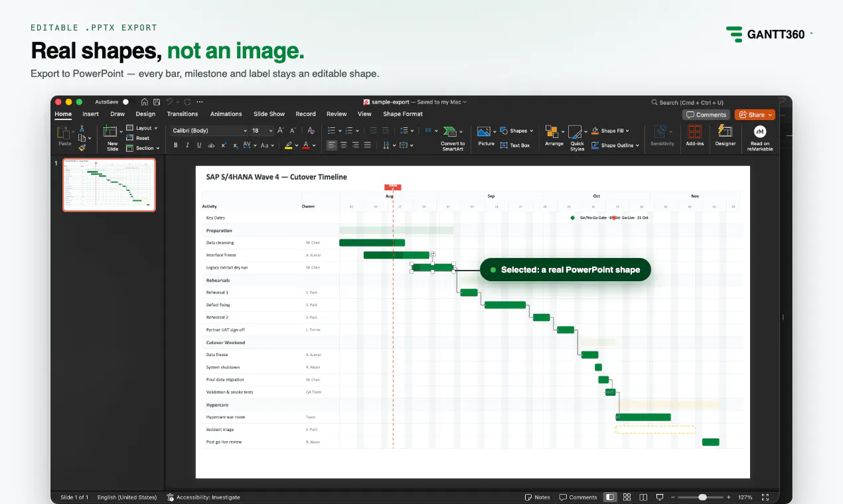Screen dimensions: 843x504
Task: Click Fit slide to window icon
Action: click(x=765, y=497)
